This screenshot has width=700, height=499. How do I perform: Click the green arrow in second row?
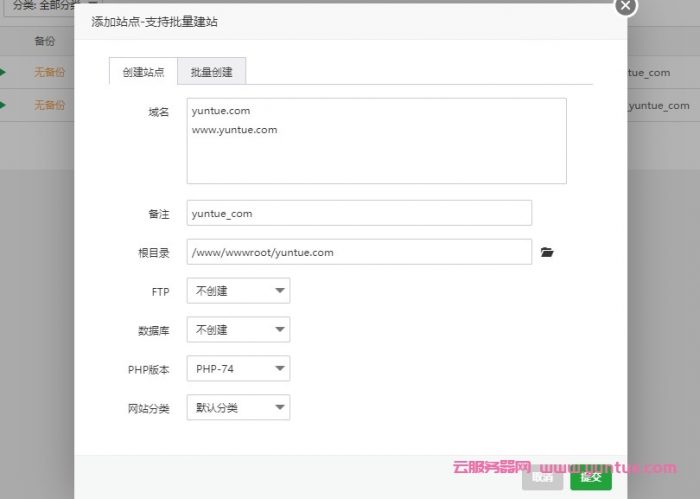[3, 104]
